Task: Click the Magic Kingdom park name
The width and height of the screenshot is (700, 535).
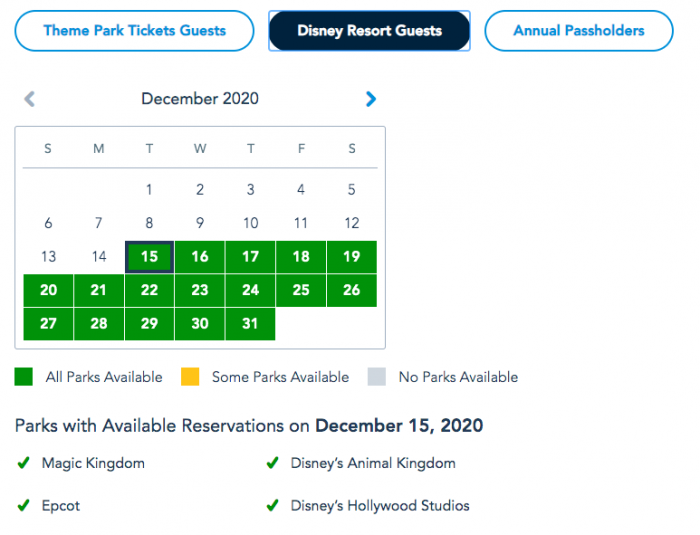Action: [93, 463]
